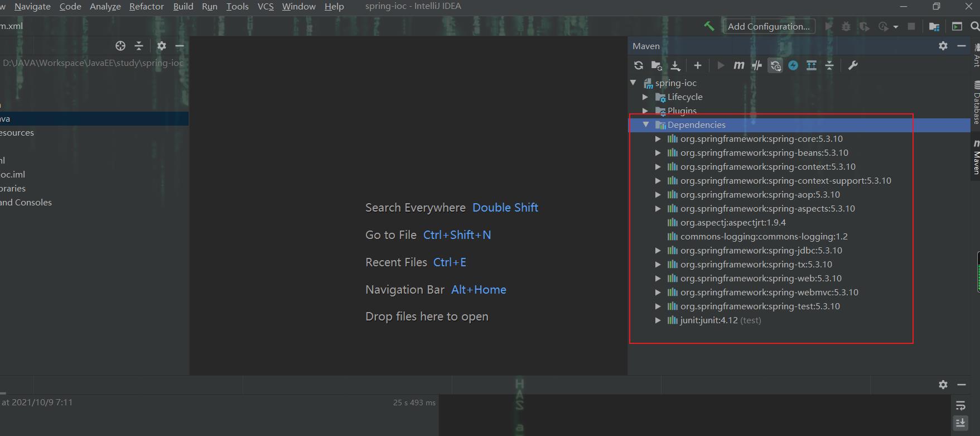Open the Ant side tab

pos(976,56)
